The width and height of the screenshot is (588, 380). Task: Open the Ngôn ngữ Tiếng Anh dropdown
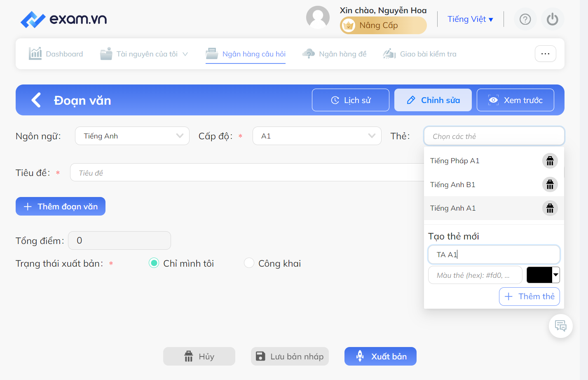[132, 136]
